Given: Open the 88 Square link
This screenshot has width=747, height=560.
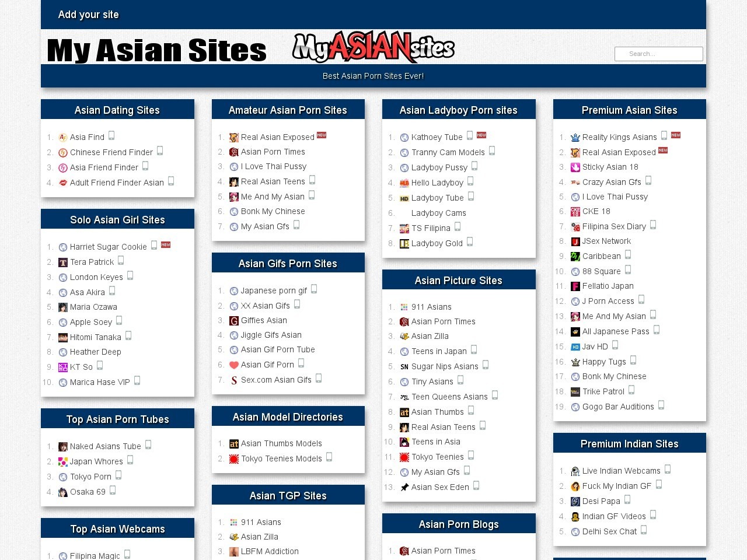Looking at the screenshot, I should [601, 271].
